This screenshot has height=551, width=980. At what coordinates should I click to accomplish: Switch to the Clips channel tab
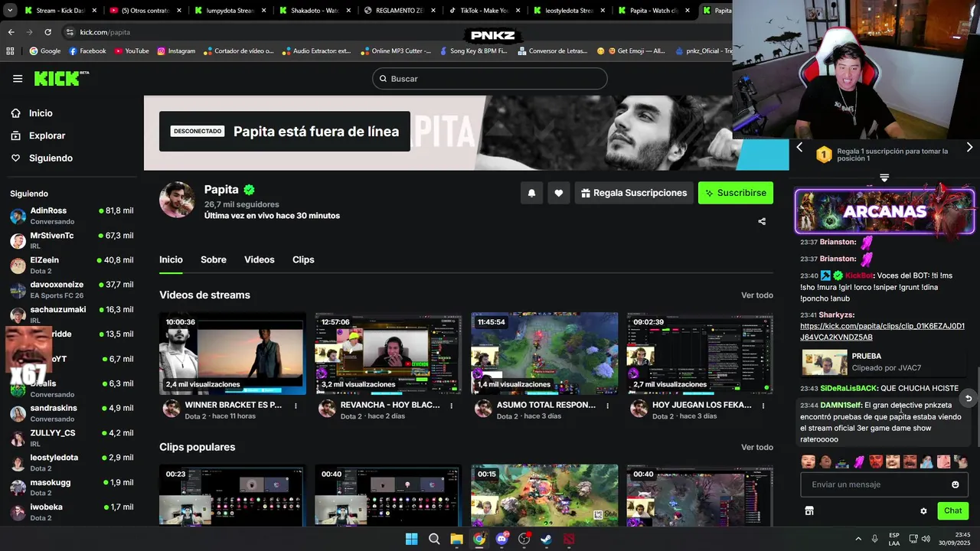point(303,259)
